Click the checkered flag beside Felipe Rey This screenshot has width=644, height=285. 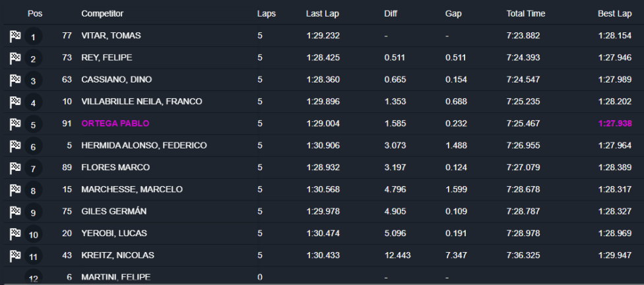[15, 59]
